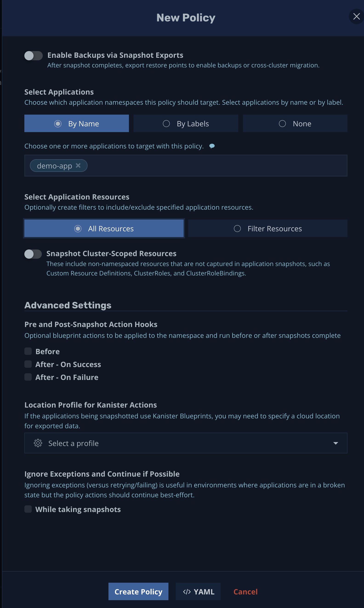The image size is (364, 608).
Task: Click Create Policy
Action: 138,592
